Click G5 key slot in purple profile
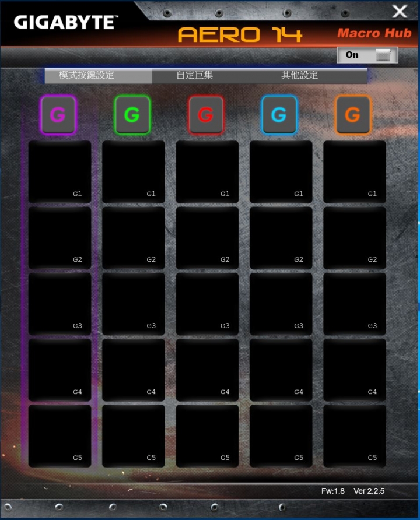 pyautogui.click(x=60, y=436)
